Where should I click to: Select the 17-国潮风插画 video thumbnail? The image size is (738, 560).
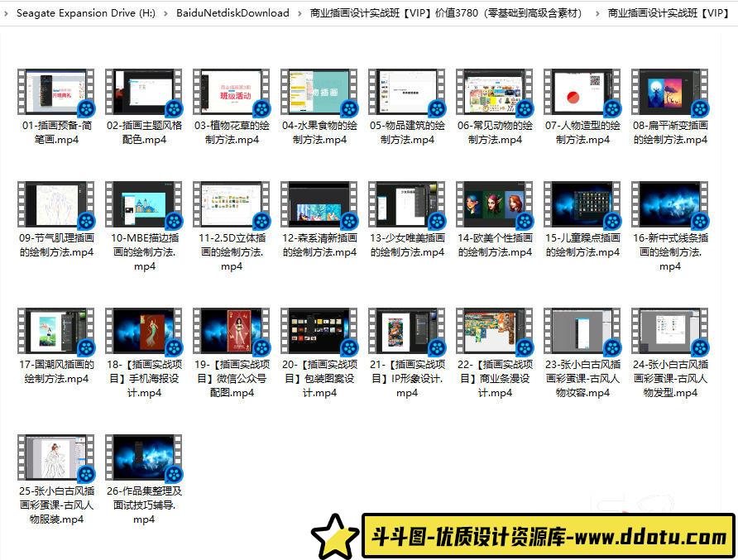pos(55,331)
